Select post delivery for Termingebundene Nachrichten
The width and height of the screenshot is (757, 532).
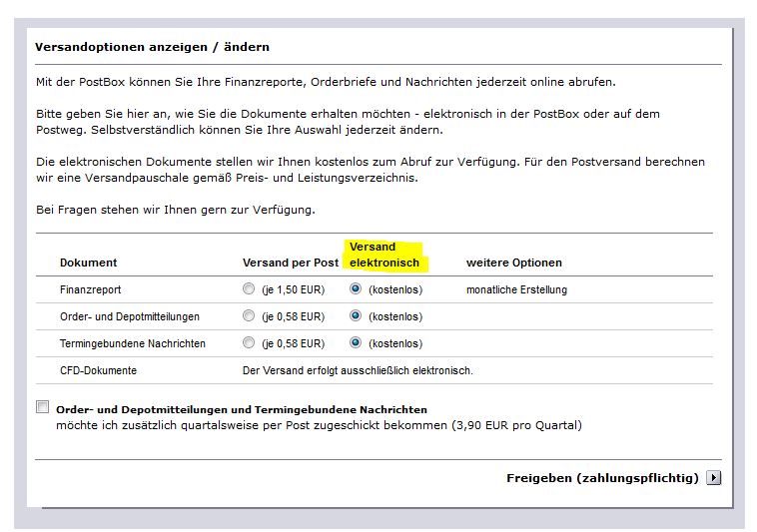tap(248, 343)
